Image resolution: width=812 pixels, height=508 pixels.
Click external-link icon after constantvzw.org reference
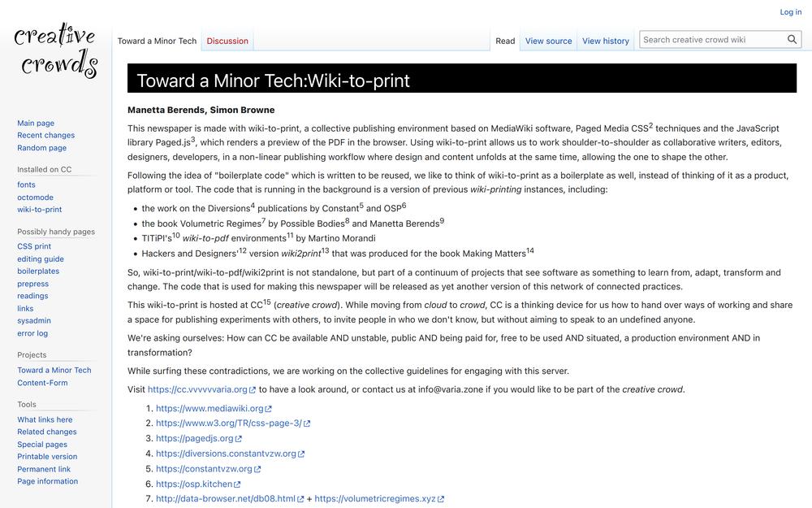pos(257,469)
